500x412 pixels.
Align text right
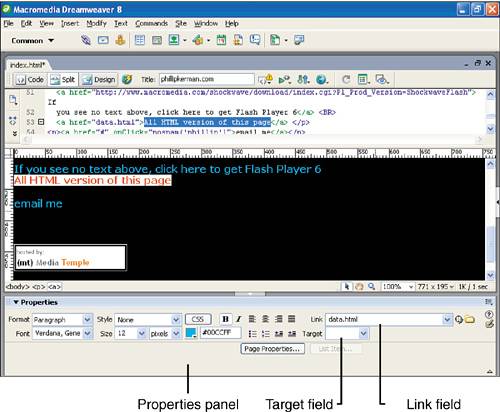279,319
